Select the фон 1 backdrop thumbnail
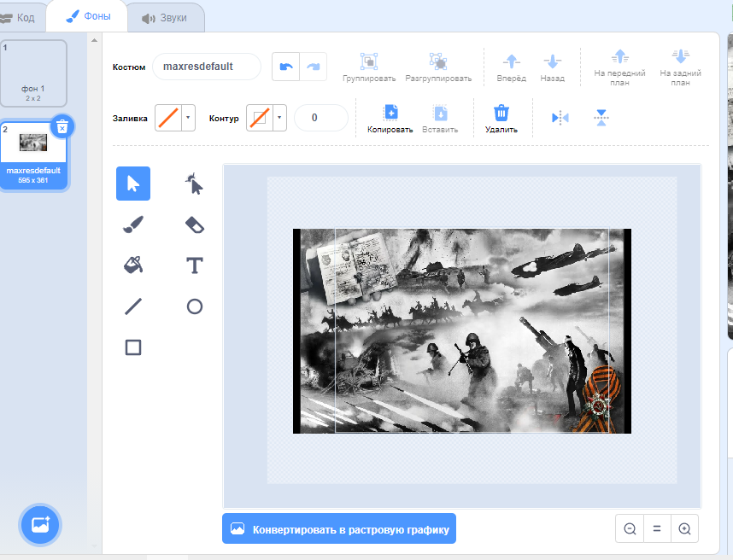This screenshot has height=560, width=733. 33,73
